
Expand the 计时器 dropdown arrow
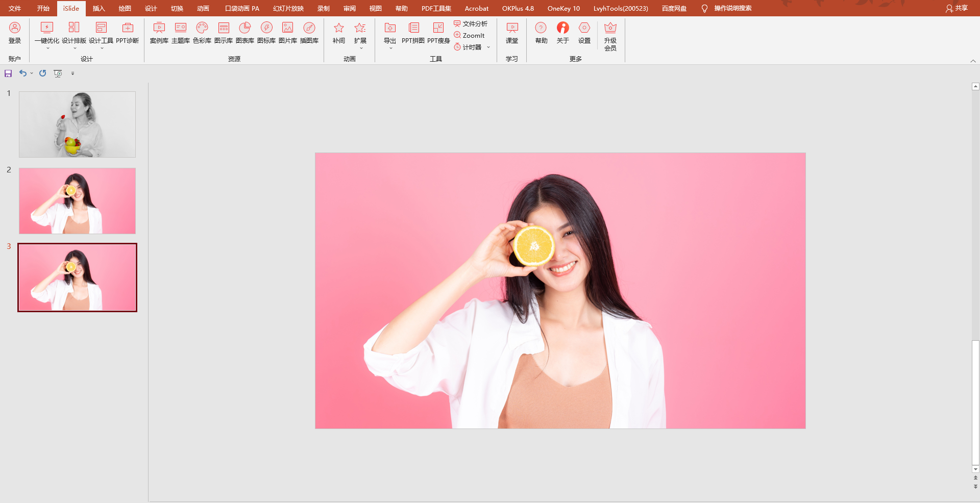click(488, 47)
